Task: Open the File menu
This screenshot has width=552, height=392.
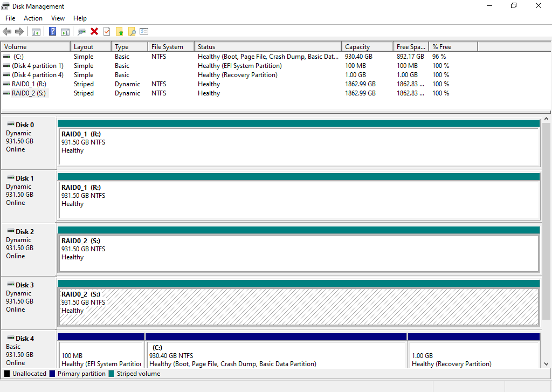Action: (x=10, y=18)
